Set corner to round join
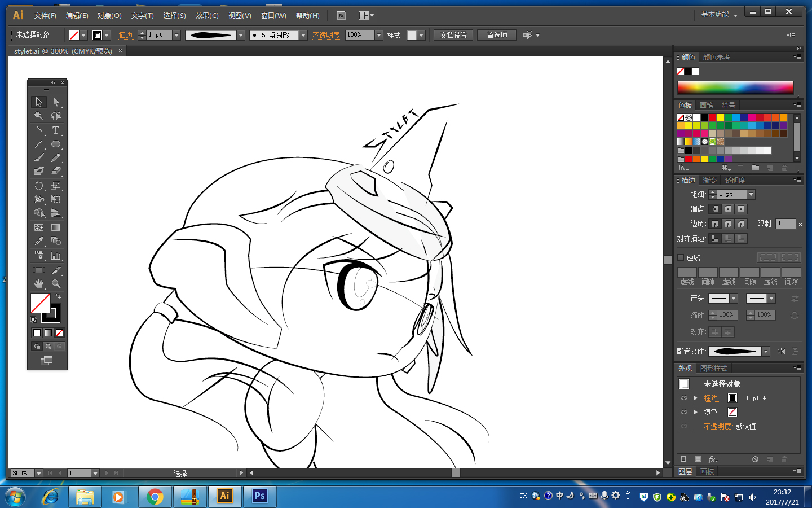This screenshot has width=812, height=508. 728,224
